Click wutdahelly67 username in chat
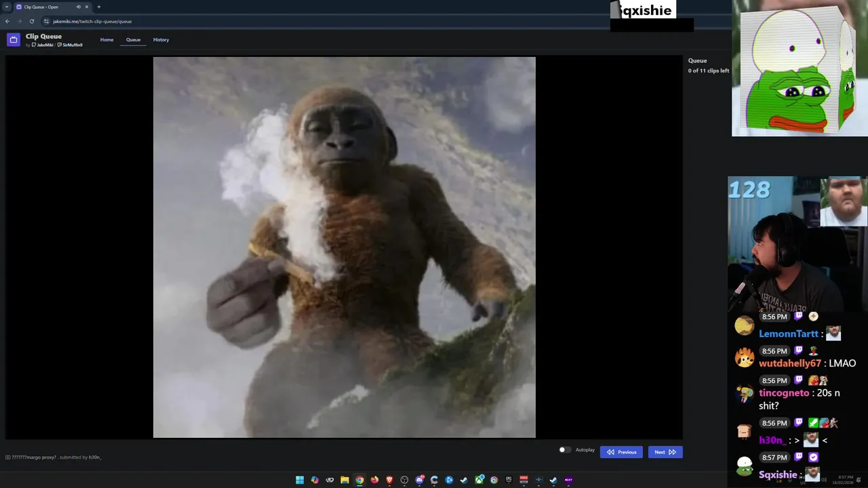This screenshot has height=488, width=868. 790,364
